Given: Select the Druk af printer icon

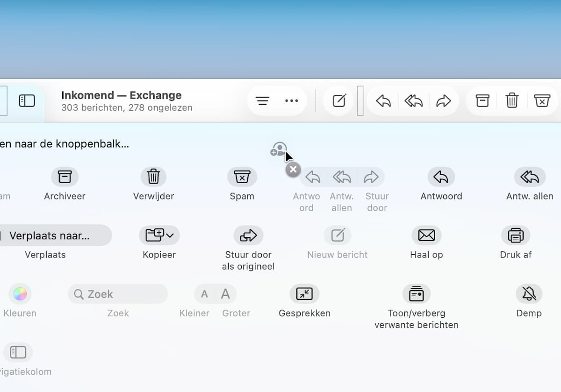Looking at the screenshot, I should 515,235.
